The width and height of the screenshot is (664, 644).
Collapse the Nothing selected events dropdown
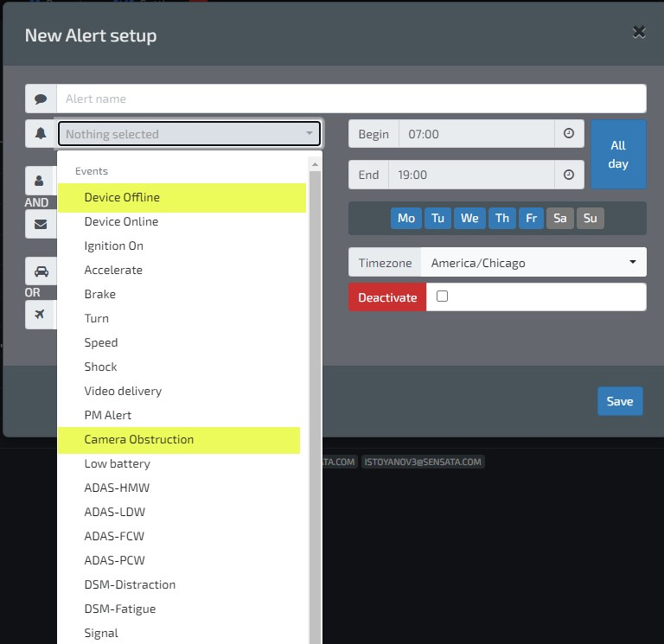click(189, 134)
